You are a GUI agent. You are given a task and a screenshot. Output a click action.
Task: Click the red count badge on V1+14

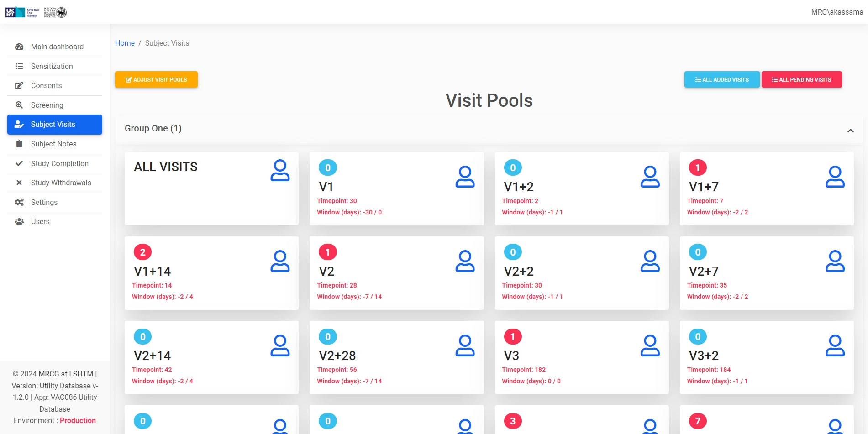tap(142, 252)
